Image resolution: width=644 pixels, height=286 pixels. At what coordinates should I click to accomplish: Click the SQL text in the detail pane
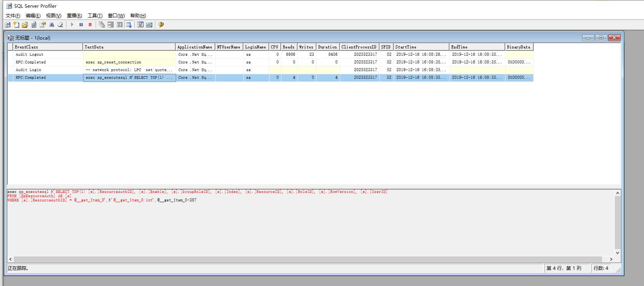[197, 196]
